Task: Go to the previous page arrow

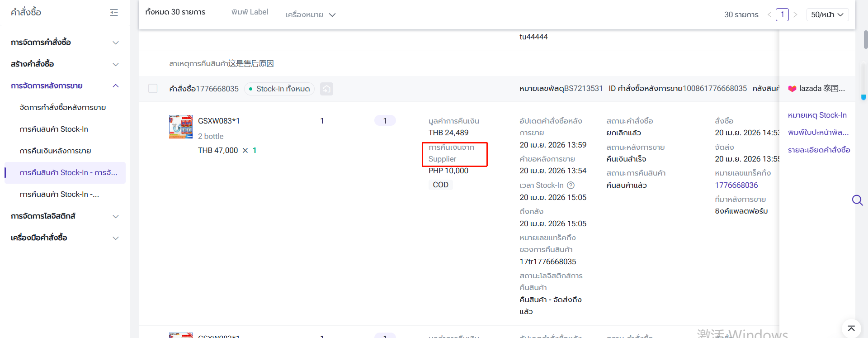Action: [769, 14]
